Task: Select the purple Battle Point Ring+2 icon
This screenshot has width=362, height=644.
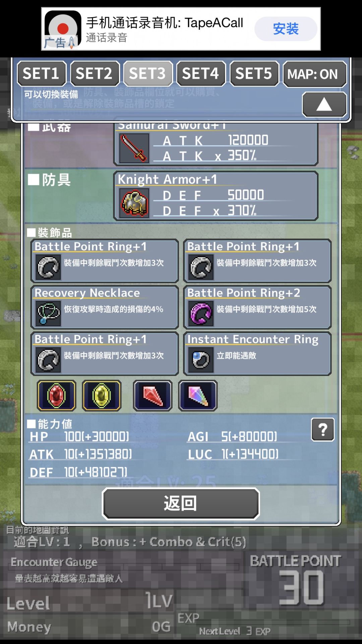Action: tap(201, 314)
